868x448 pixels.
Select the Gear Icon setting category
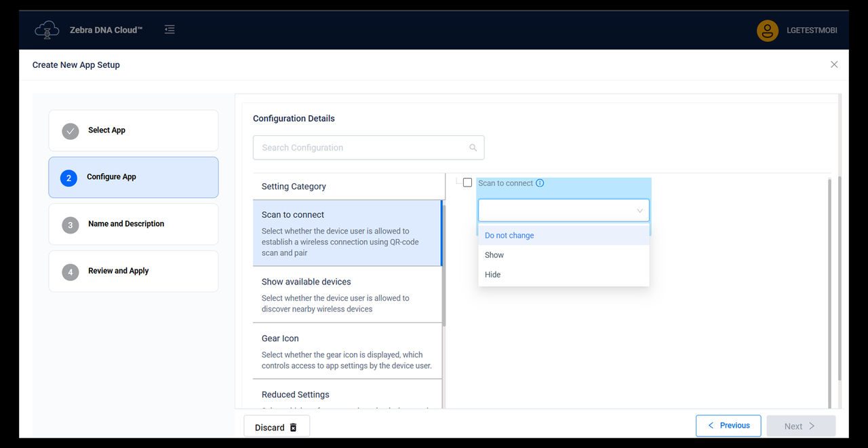tap(279, 338)
